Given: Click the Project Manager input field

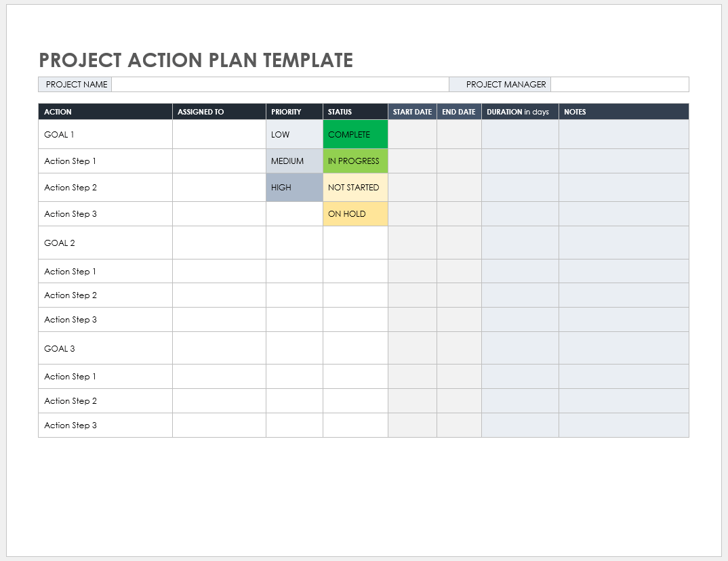Looking at the screenshot, I should click(620, 85).
